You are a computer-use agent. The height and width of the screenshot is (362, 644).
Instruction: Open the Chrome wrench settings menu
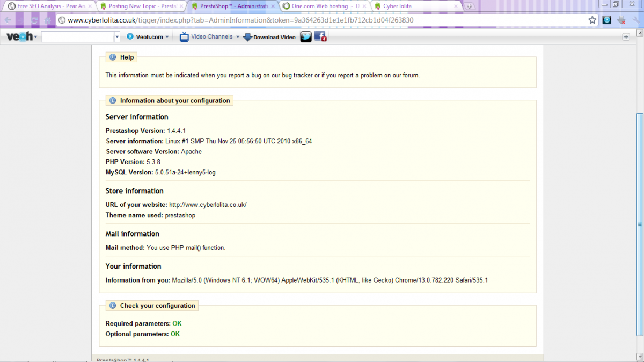[635, 20]
